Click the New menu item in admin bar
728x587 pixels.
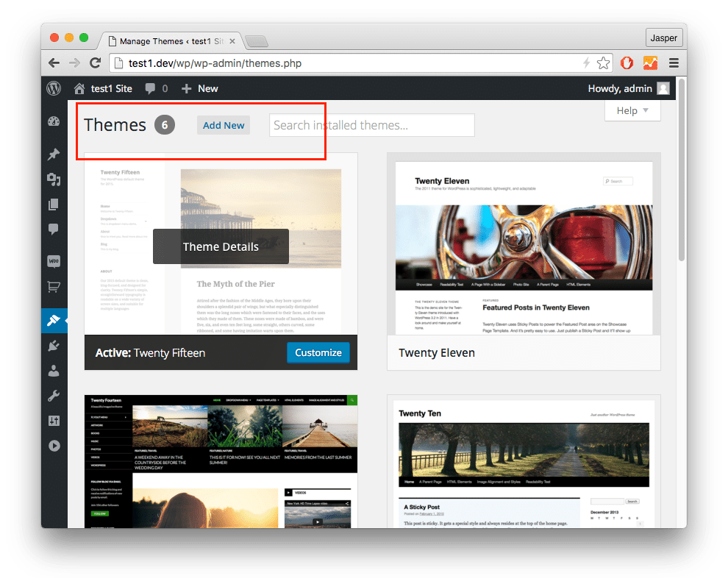208,88
